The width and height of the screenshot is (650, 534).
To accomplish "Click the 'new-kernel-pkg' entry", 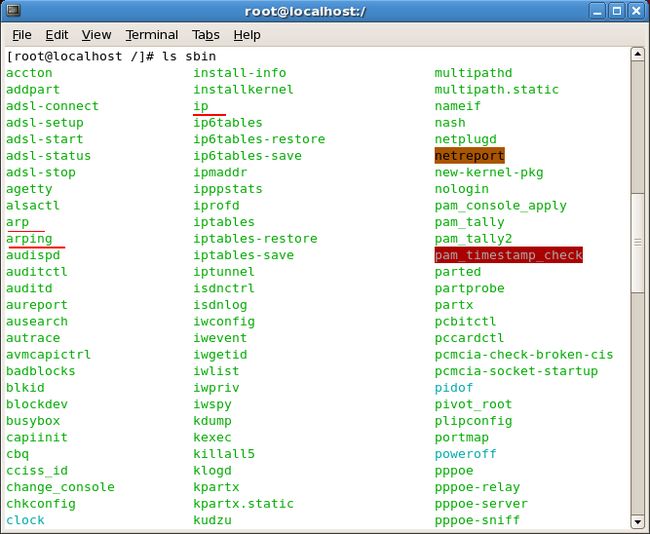I will [489, 172].
